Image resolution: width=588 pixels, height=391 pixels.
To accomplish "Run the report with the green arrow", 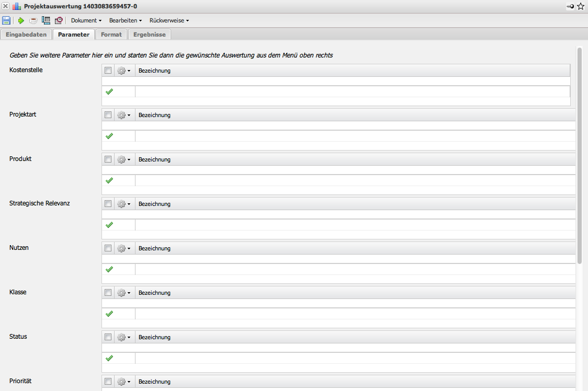I will [x=21, y=20].
